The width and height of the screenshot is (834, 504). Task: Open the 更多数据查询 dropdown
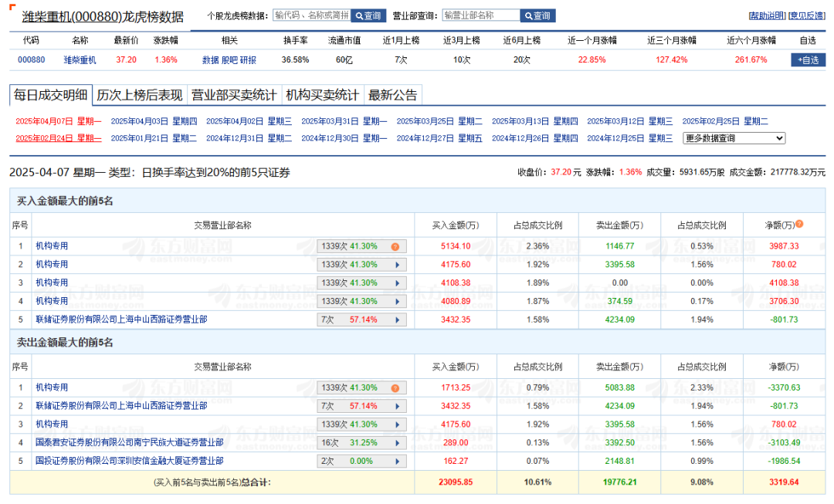click(x=734, y=138)
